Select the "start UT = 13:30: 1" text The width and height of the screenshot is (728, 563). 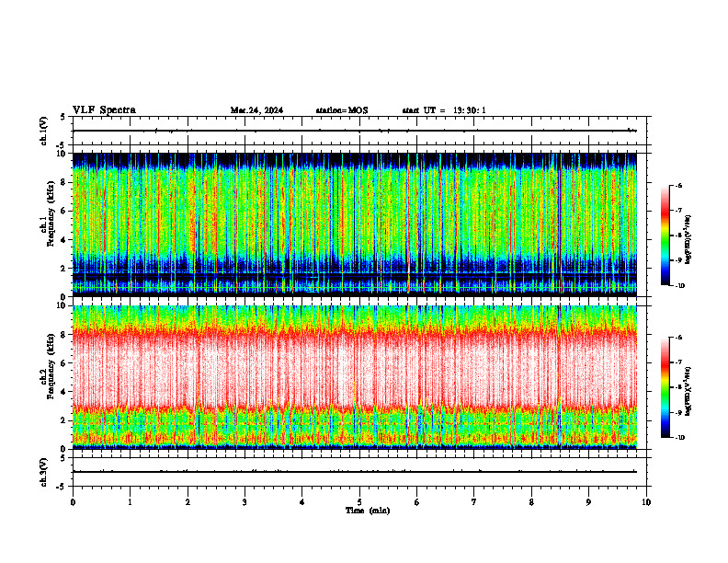(x=444, y=110)
